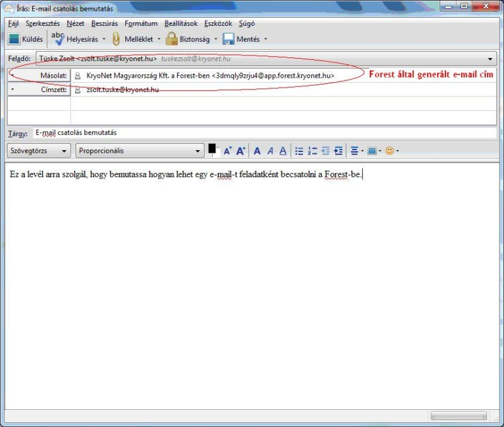The width and height of the screenshot is (504, 427).
Task: Indent text with increase indent icon
Action: tap(338, 151)
